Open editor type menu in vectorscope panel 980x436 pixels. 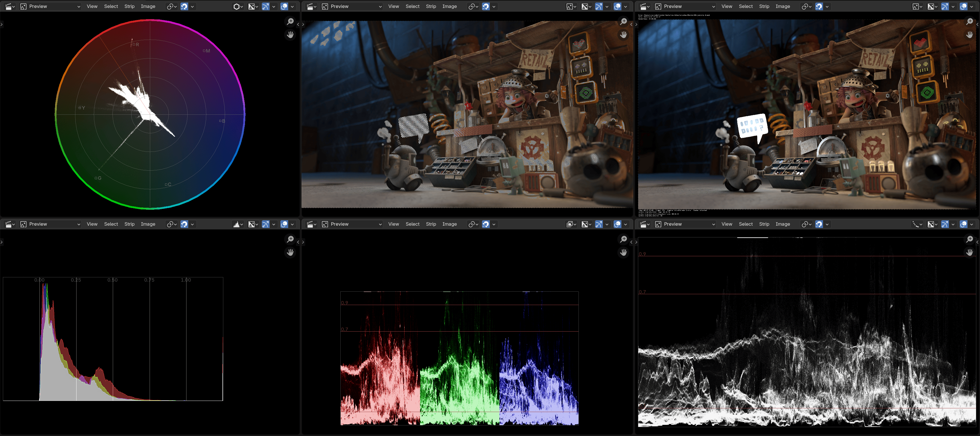click(10, 7)
